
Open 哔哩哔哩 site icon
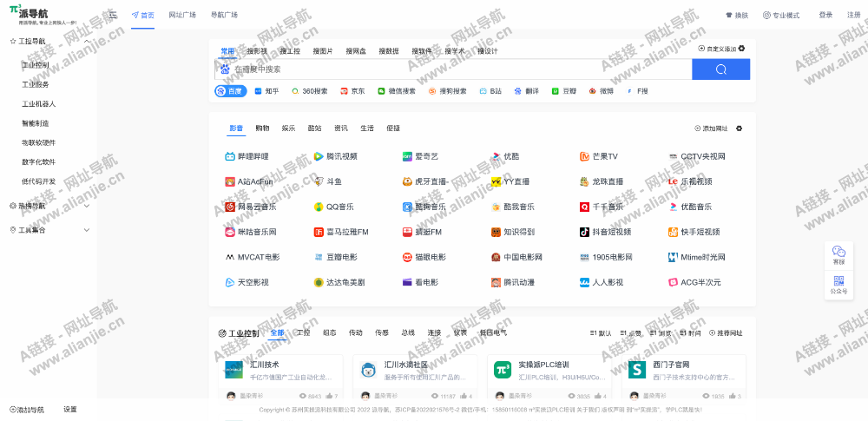230,157
